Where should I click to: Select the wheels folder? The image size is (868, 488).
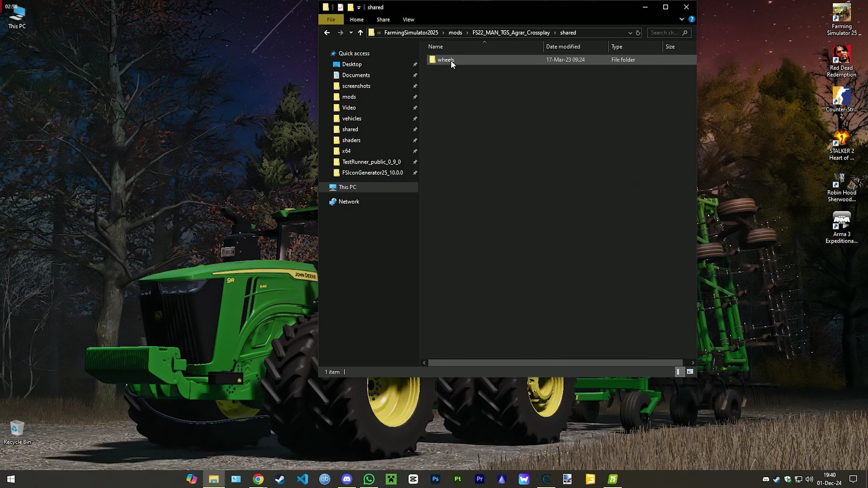pos(445,60)
